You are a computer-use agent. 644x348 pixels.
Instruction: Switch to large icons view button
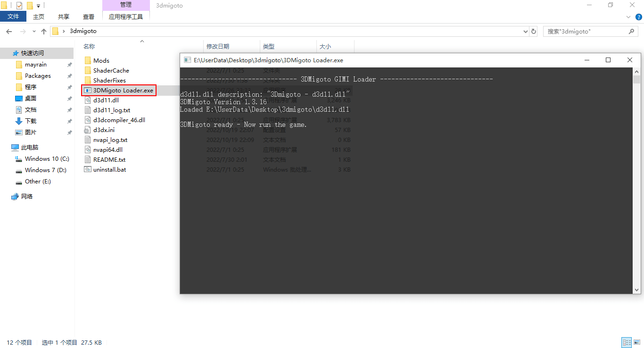[x=637, y=343]
